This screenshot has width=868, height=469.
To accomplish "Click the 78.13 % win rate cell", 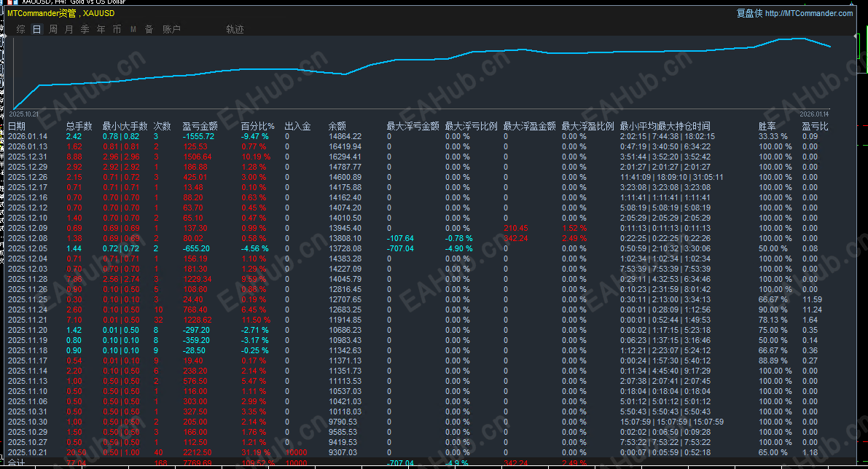I will click(x=773, y=320).
